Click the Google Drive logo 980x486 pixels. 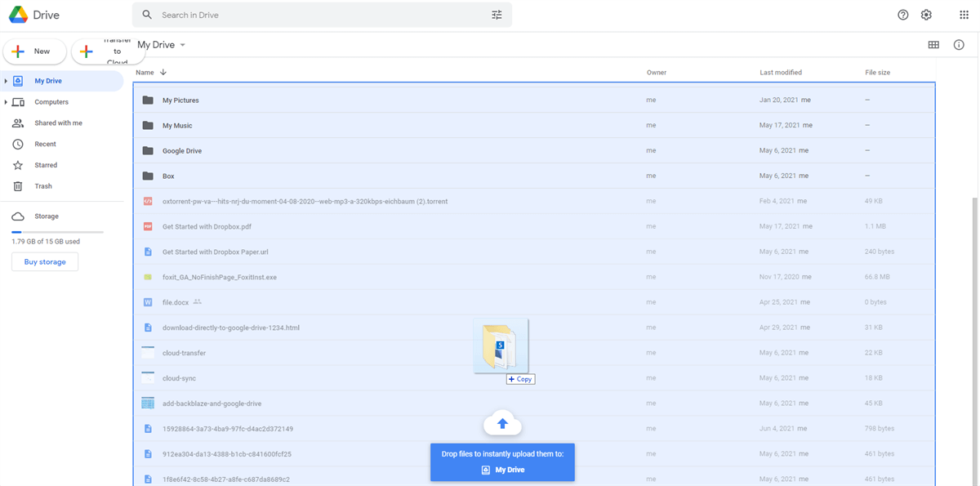(19, 15)
